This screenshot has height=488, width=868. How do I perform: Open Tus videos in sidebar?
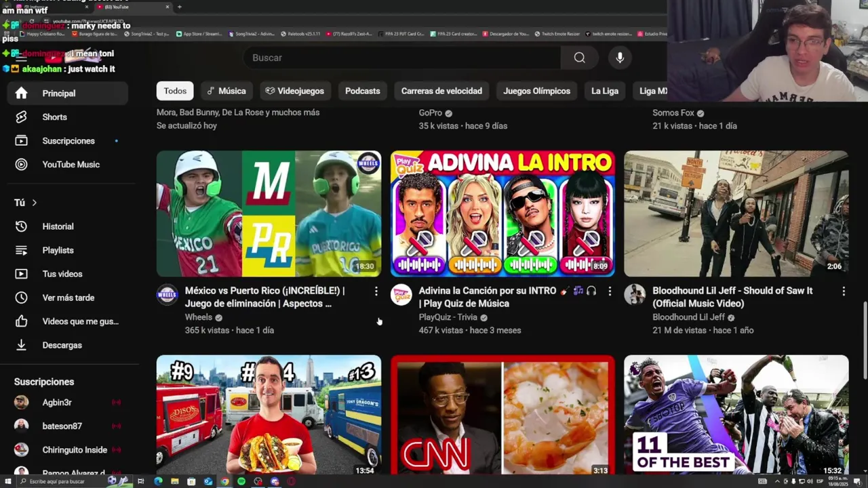pyautogui.click(x=68, y=274)
